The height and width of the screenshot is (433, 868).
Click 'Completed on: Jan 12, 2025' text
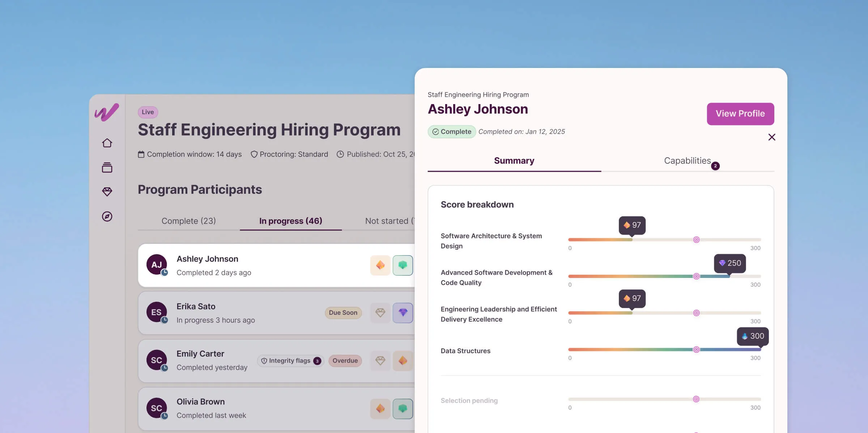[522, 132]
